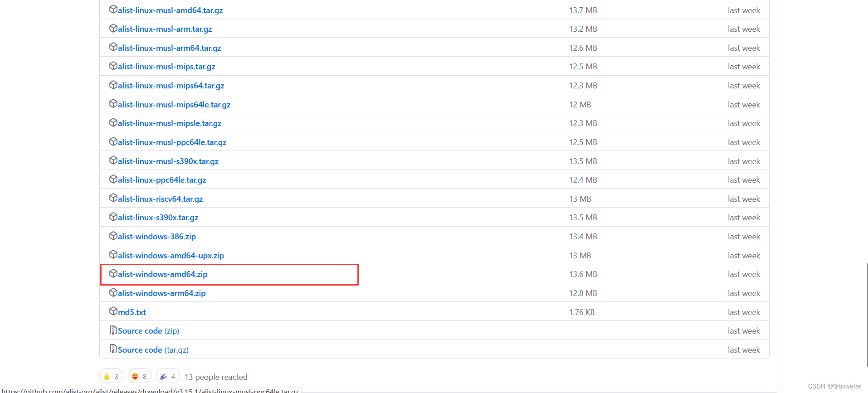Click the 12.8 MB size of alist-windows-arm64.zip
This screenshot has width=868, height=393.
tap(583, 293)
